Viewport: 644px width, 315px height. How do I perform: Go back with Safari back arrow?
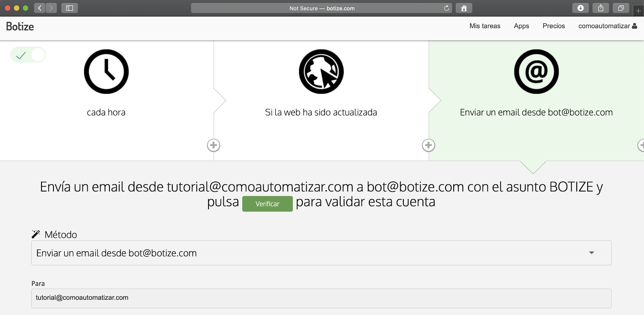tap(39, 8)
